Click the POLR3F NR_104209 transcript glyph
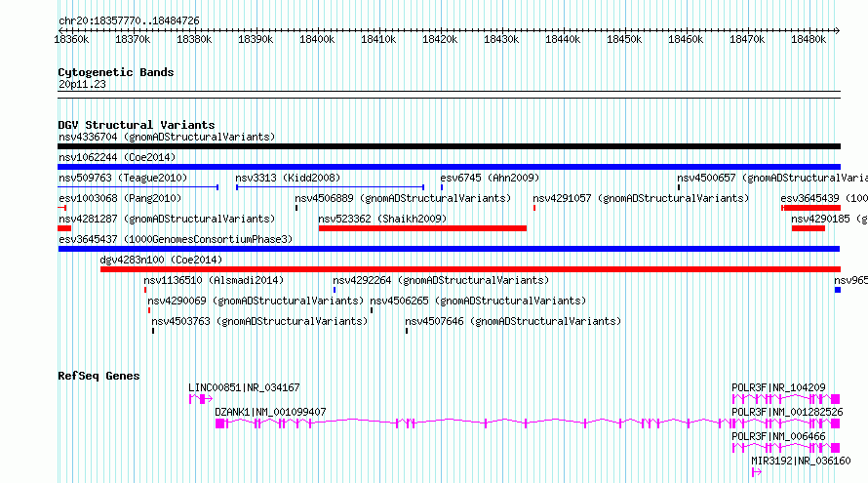 [x=785, y=399]
